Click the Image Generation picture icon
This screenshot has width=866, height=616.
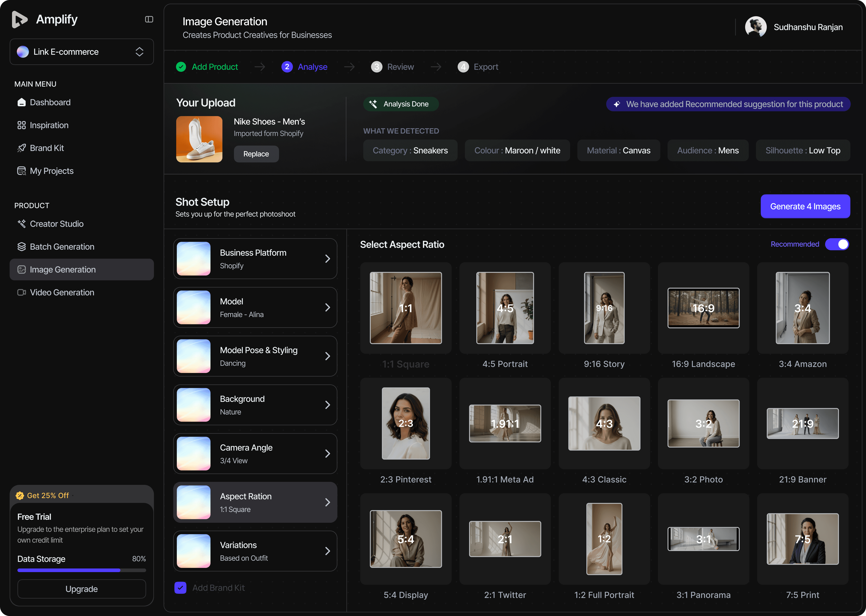point(22,270)
